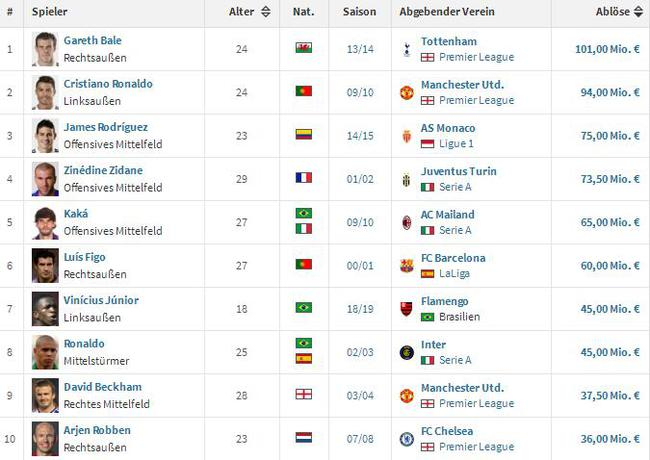Open Gareth Bale's player profile link
The height and width of the screenshot is (460, 650).
pos(92,41)
